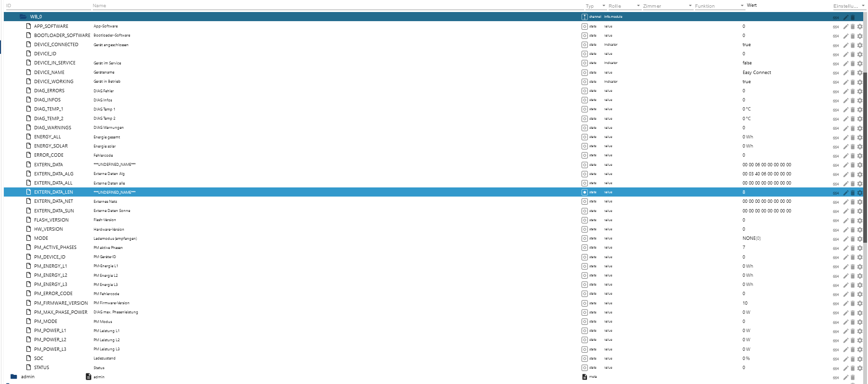Delete the DIAG_TEMP_1 object via trash icon
This screenshot has width=868, height=384.
point(853,110)
